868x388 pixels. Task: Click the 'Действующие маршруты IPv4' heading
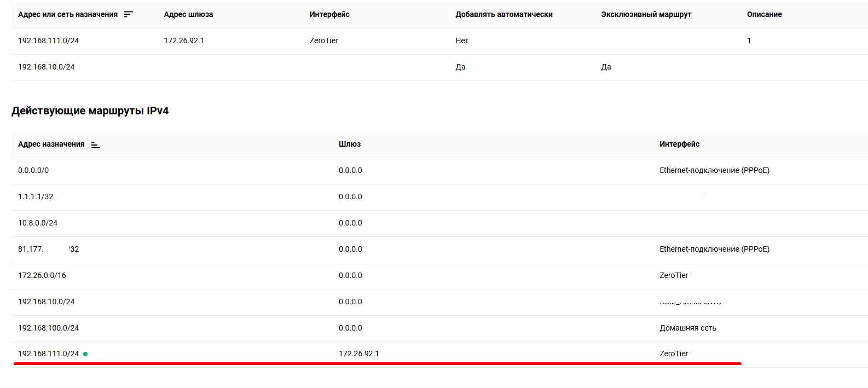click(x=90, y=111)
